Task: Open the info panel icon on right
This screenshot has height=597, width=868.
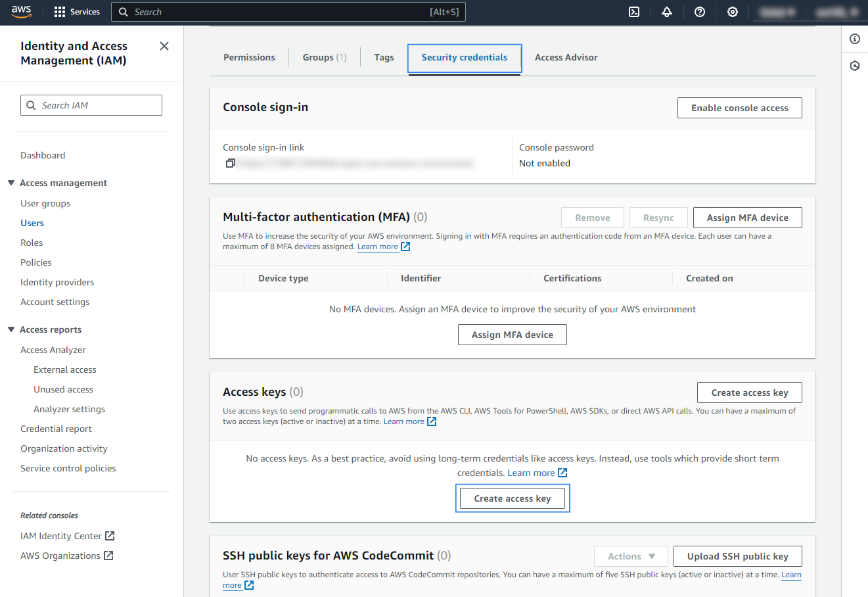Action: 855,39
